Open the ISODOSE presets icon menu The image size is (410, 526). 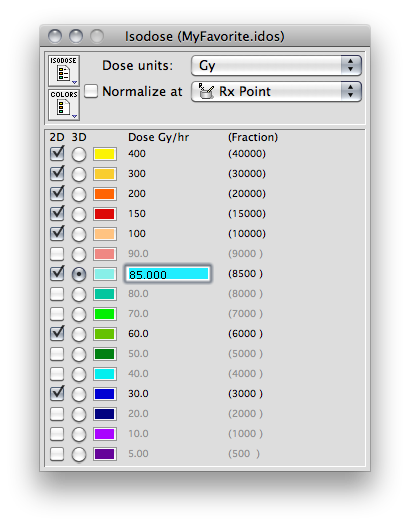tap(64, 71)
